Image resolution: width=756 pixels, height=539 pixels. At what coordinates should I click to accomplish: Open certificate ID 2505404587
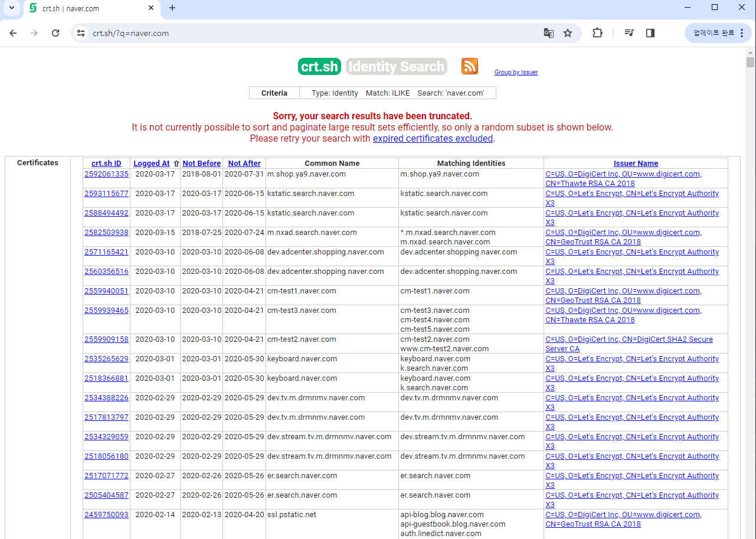(106, 495)
